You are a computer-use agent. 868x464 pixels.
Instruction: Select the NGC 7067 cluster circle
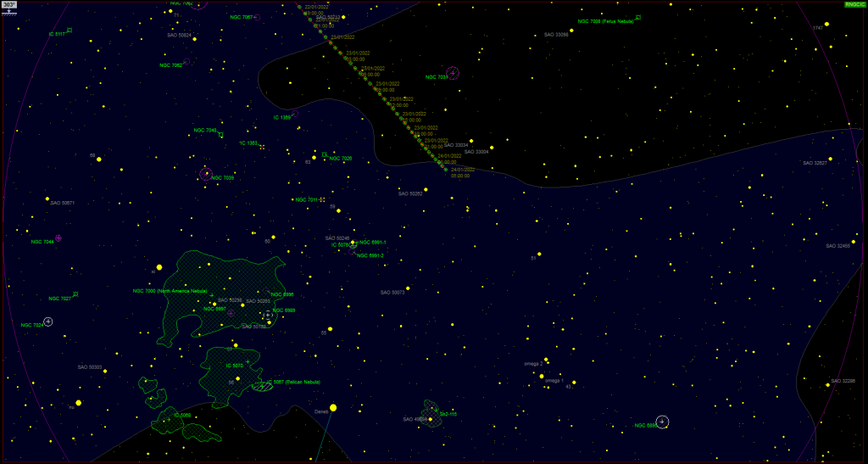pos(258,17)
